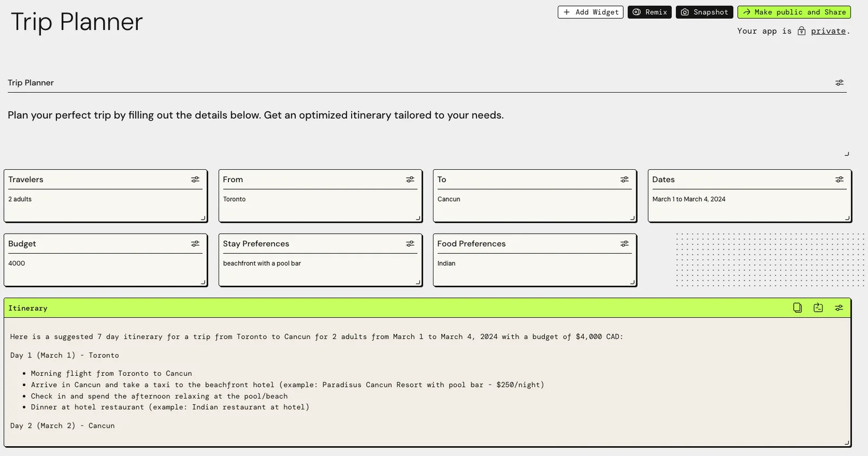Click the Itinerary widget resize handle

[846, 442]
